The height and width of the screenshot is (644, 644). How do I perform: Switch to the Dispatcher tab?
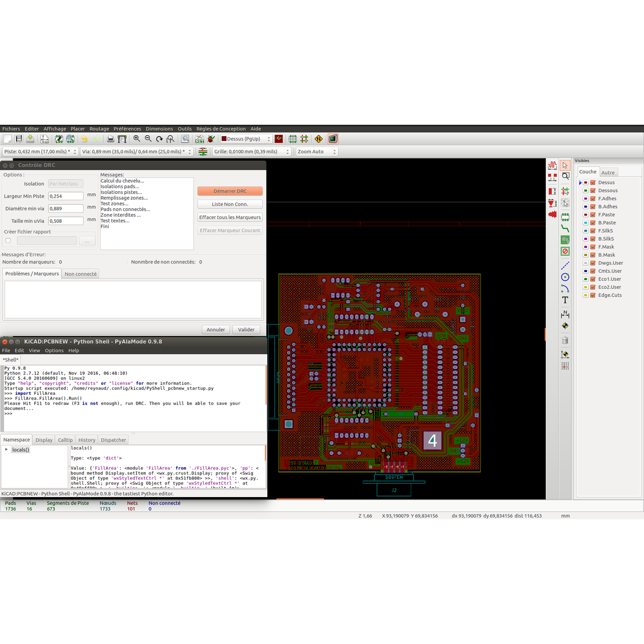pyautogui.click(x=113, y=440)
